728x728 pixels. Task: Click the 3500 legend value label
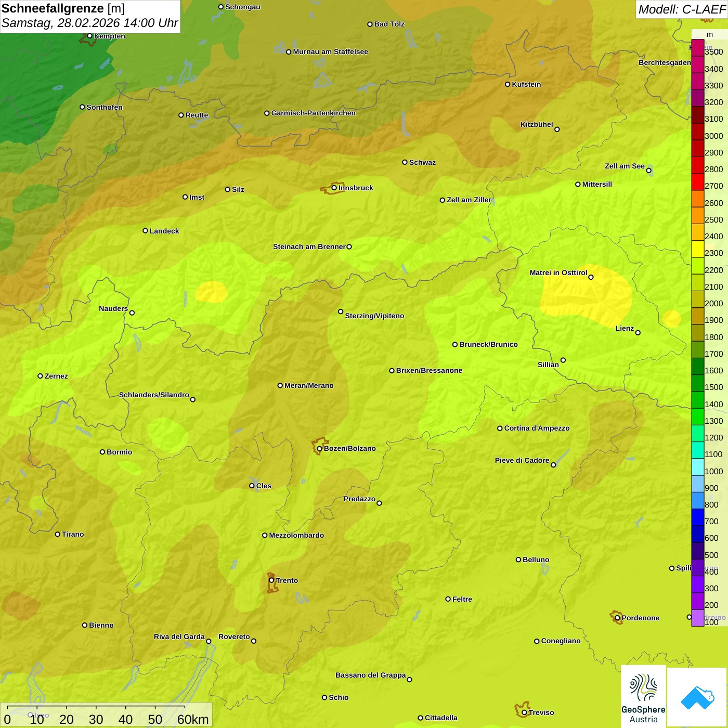click(713, 52)
